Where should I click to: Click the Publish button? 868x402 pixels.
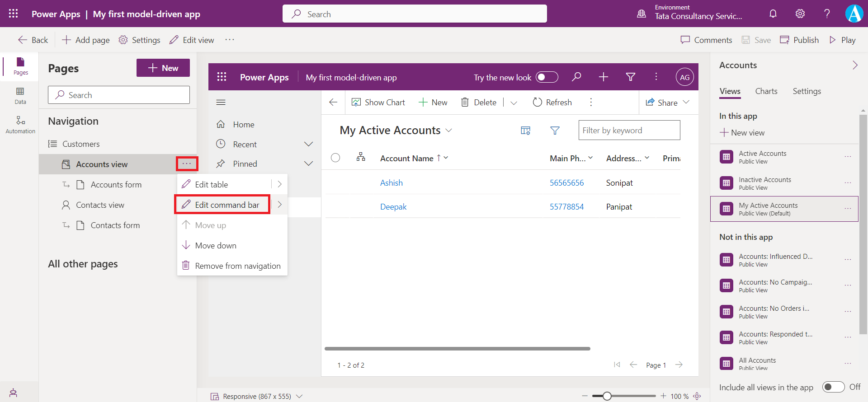pos(799,40)
